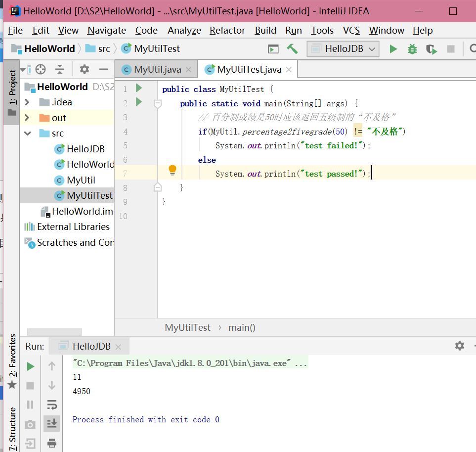Click the Run panel Pause output icon
This screenshot has height=452, width=476.
(x=30, y=405)
